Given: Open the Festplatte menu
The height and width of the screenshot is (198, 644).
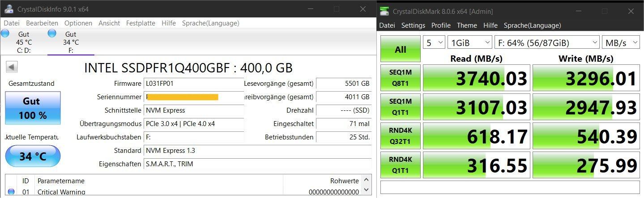Looking at the screenshot, I should (x=141, y=23).
